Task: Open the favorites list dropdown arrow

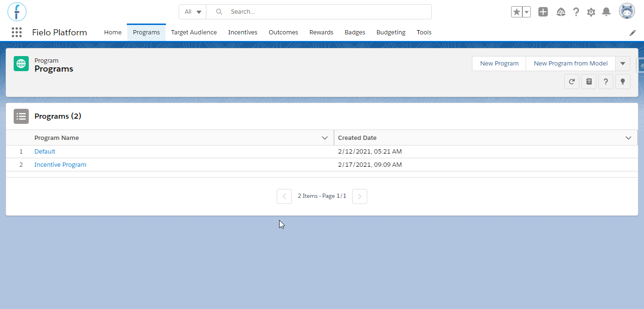Action: pyautogui.click(x=527, y=12)
